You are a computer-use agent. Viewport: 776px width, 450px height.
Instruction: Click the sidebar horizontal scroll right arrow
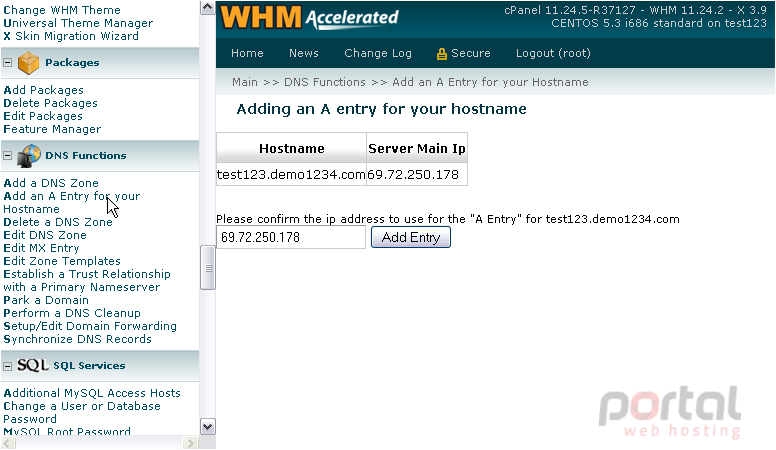[x=190, y=443]
